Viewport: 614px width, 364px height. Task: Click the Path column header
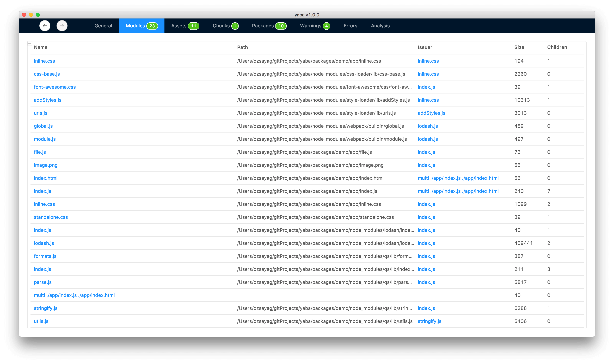tap(242, 47)
